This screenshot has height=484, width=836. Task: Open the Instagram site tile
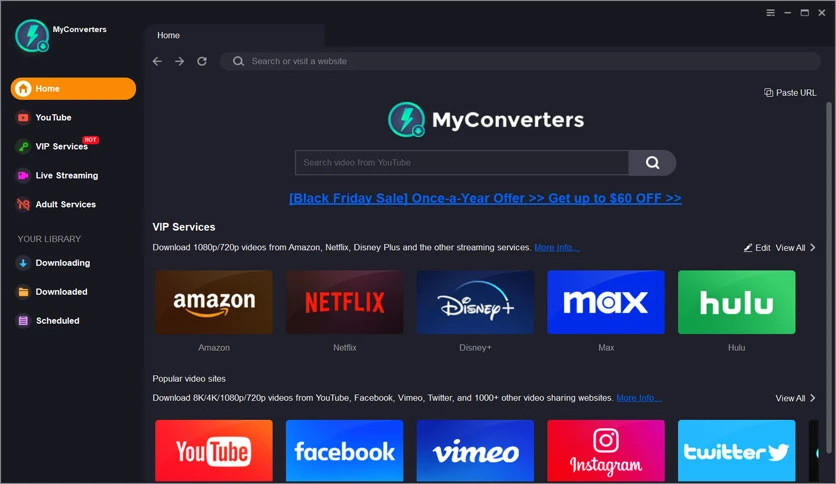606,451
